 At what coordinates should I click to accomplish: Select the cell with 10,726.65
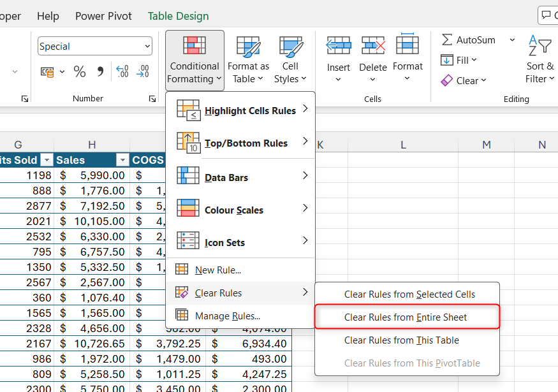(92, 344)
